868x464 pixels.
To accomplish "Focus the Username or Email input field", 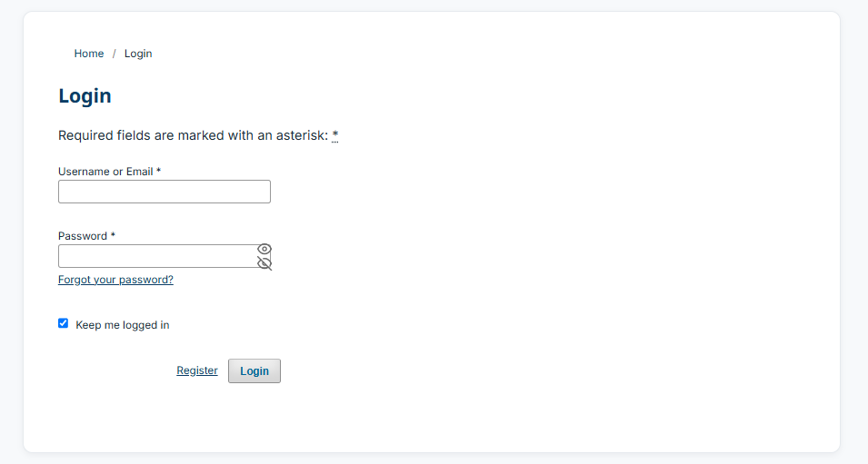I will pyautogui.click(x=165, y=192).
